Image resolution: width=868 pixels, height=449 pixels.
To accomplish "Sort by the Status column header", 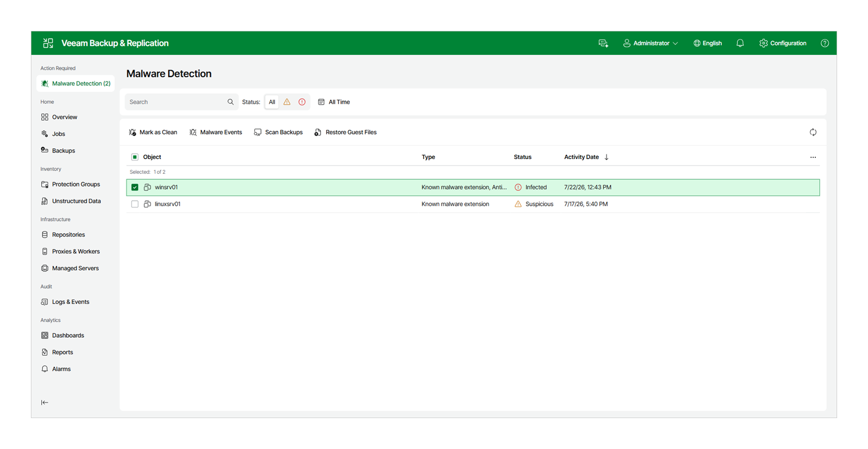I will 522,157.
